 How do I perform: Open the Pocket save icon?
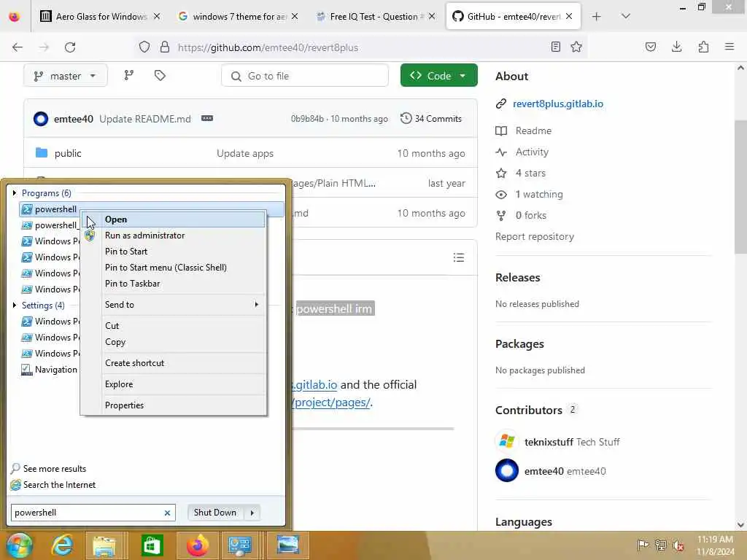pyautogui.click(x=651, y=47)
